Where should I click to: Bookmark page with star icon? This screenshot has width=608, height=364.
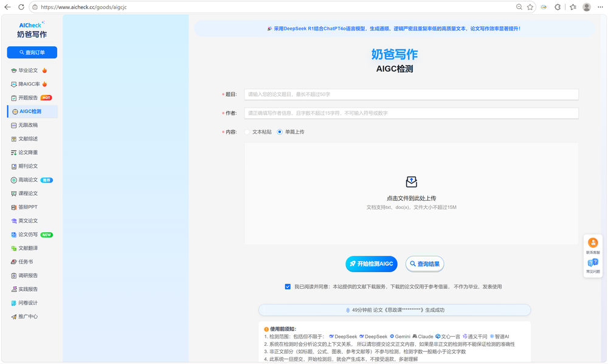[x=530, y=7]
